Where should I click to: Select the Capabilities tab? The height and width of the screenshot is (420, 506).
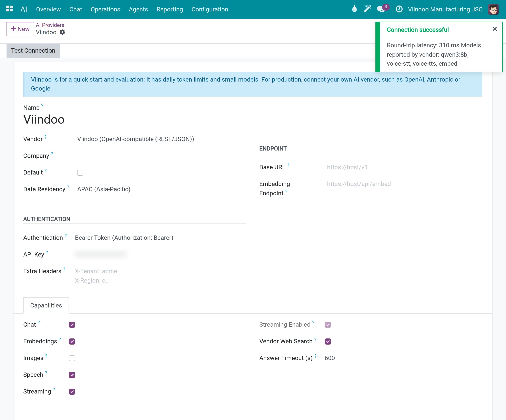point(46,305)
